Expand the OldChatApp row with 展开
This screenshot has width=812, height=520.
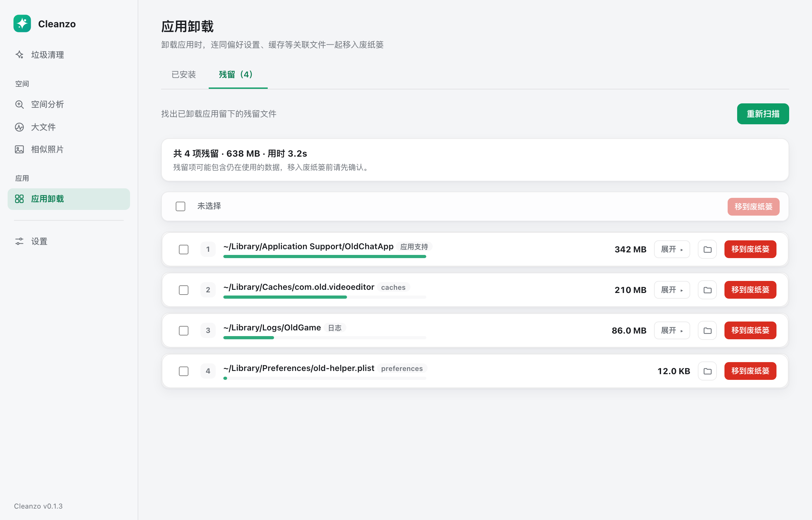(672, 250)
